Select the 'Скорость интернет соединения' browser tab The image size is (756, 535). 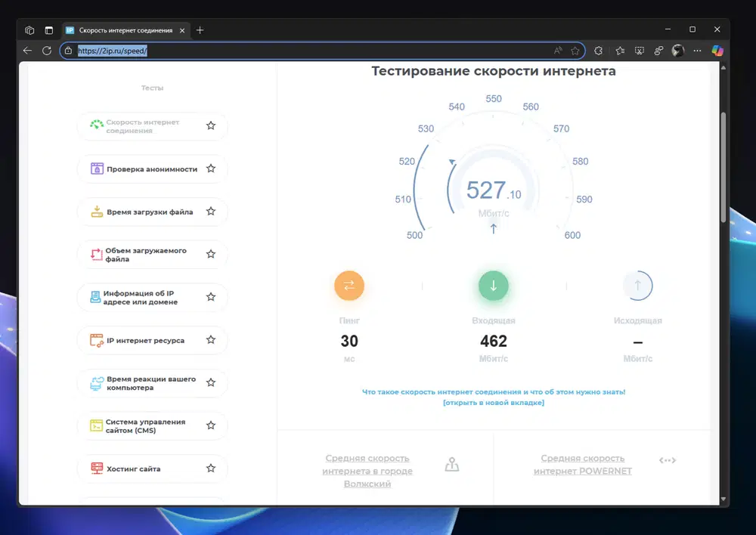pyautogui.click(x=125, y=30)
